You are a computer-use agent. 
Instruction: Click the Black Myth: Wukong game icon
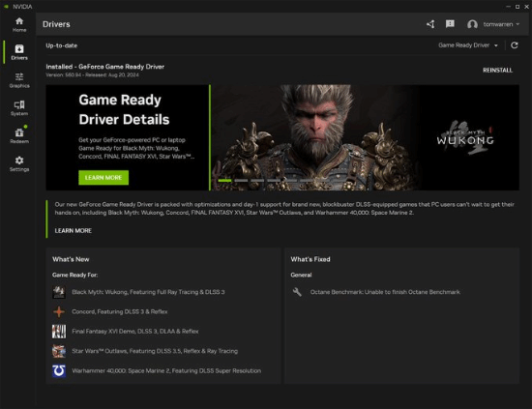click(x=59, y=292)
